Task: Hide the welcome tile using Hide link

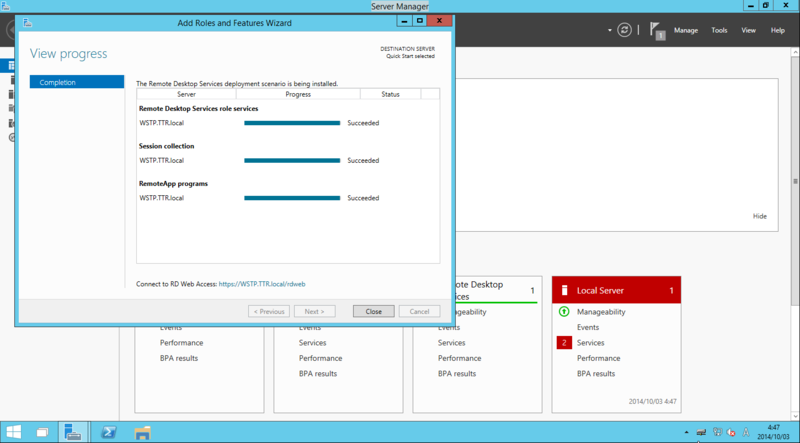Action: pyautogui.click(x=760, y=216)
